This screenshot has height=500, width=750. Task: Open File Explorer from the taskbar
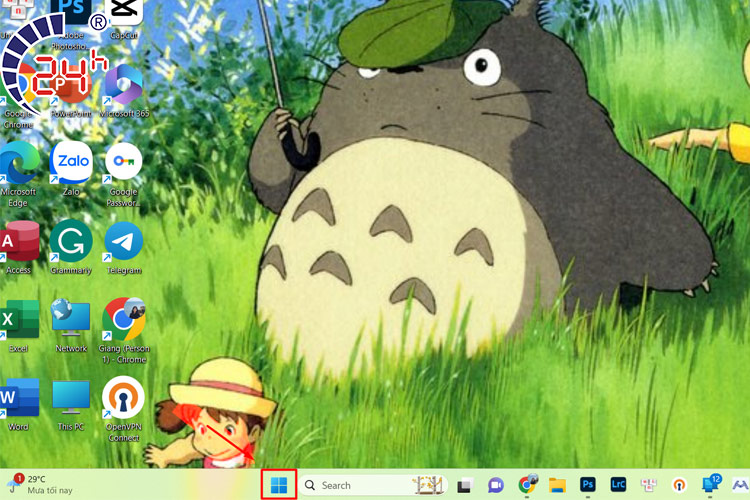[x=557, y=485]
